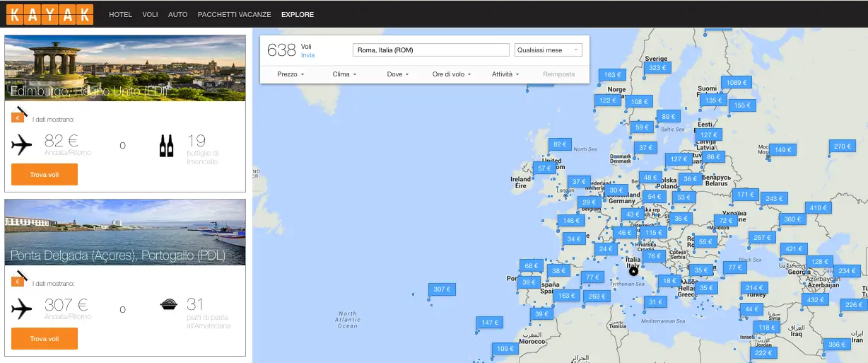Select the 89 € price marker
Screen dimensions: 868x363
667,117
